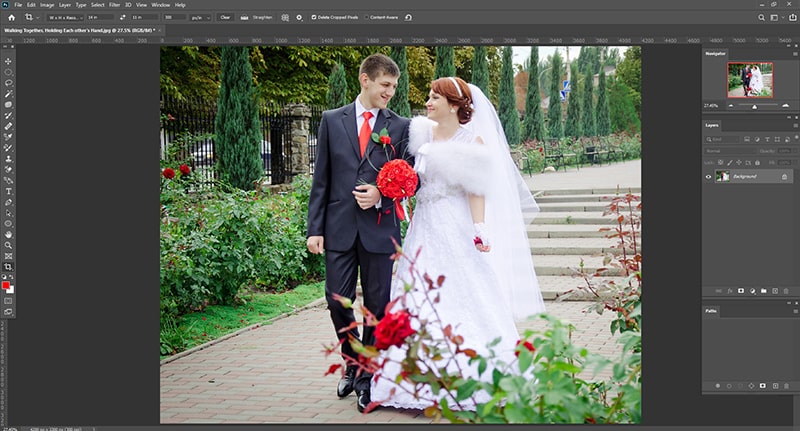
Task: Enable Content-Aware checkbox
Action: pos(366,17)
